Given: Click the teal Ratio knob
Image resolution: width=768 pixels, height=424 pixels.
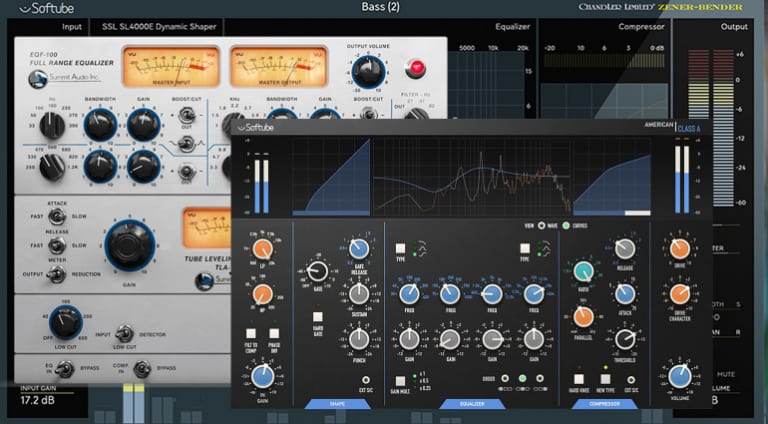Looking at the screenshot, I should [x=583, y=271].
